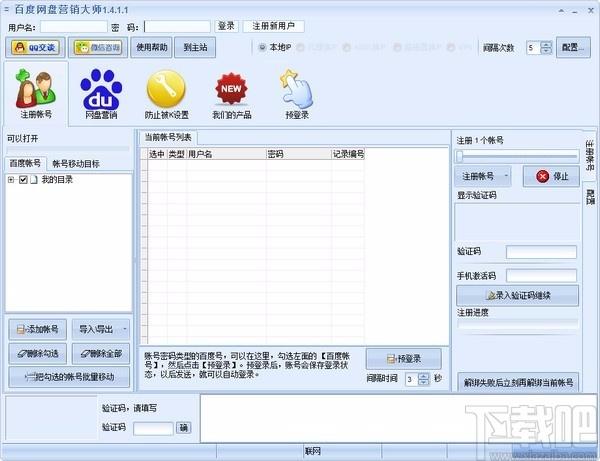Select the vertical 配置 side tab
This screenshot has width=600, height=461.
click(590, 197)
